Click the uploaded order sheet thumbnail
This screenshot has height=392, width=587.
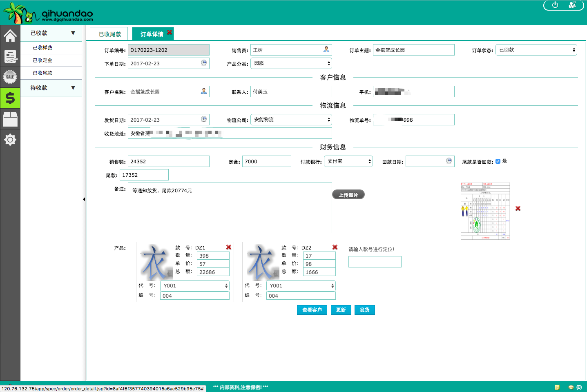485,211
